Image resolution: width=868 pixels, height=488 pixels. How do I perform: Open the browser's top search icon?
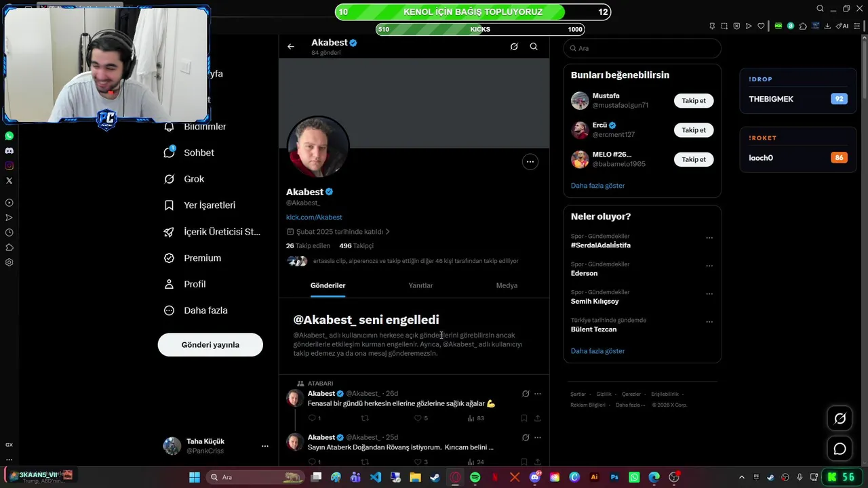pos(820,9)
